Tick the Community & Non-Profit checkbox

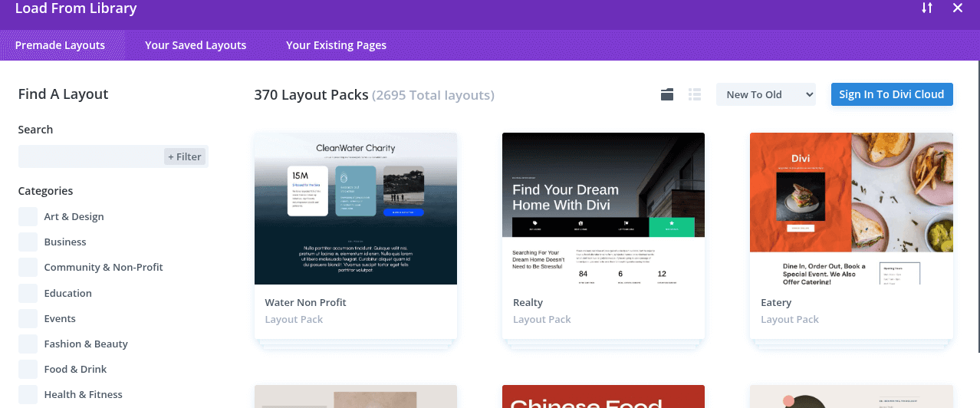pos(28,267)
